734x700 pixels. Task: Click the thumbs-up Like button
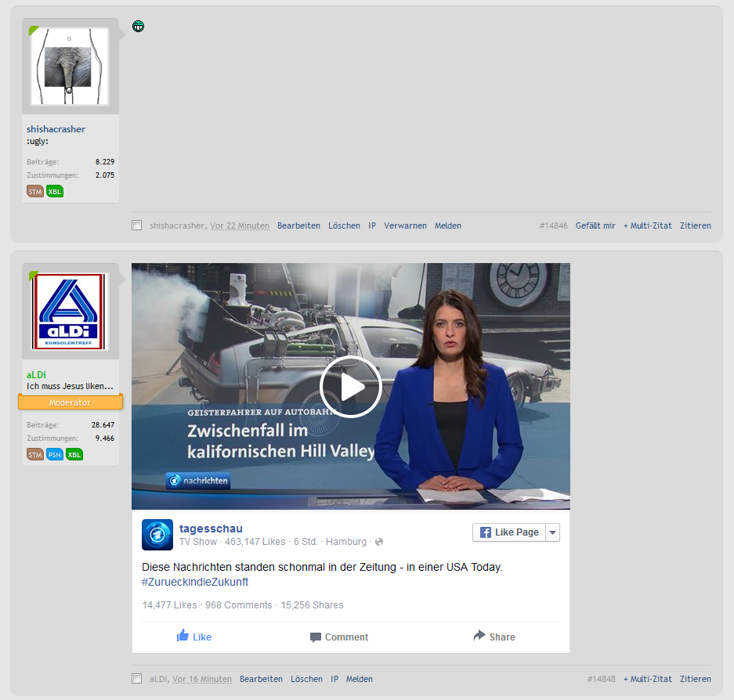193,637
